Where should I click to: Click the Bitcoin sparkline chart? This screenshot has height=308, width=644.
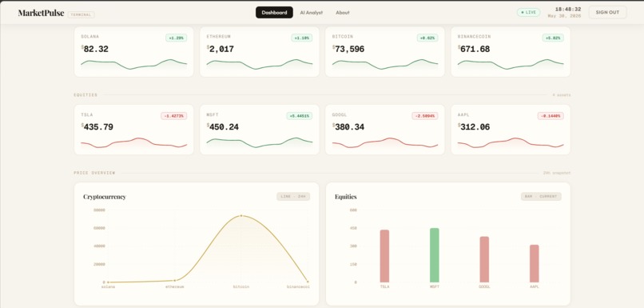[x=385, y=65]
